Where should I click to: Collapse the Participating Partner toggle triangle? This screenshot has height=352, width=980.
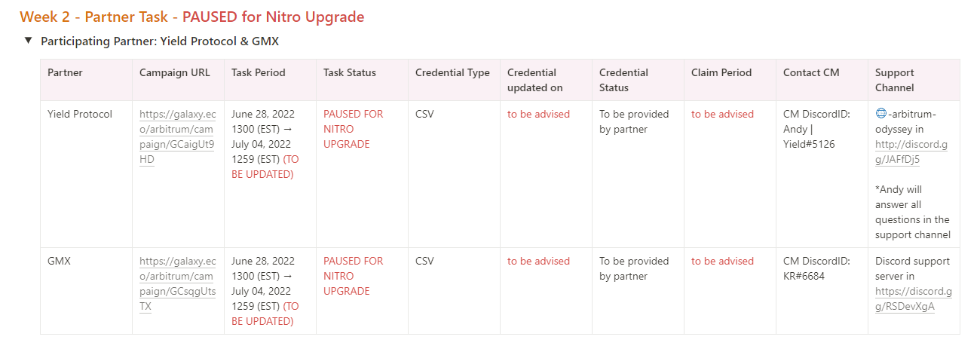tap(28, 41)
